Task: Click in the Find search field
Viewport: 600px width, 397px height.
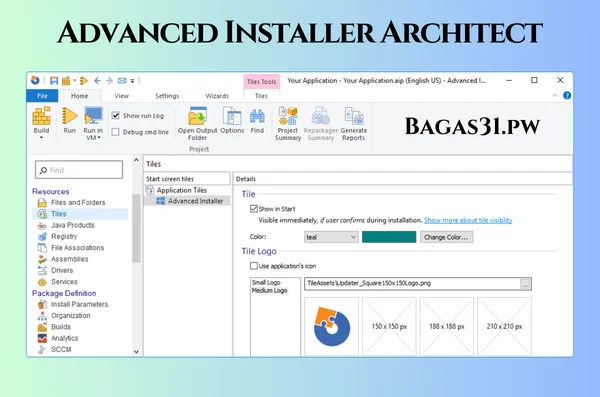Action: click(79, 170)
